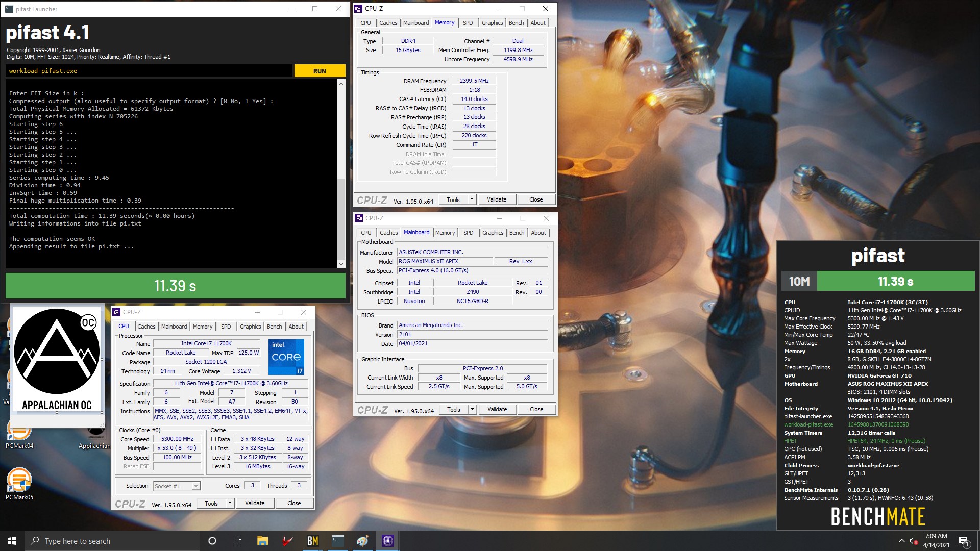The height and width of the screenshot is (551, 980).
Task: Click BIOS Version 2101 field
Action: (x=472, y=335)
